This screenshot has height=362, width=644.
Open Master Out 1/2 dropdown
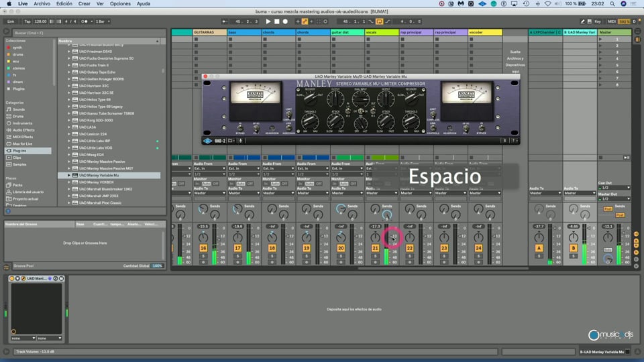(614, 199)
